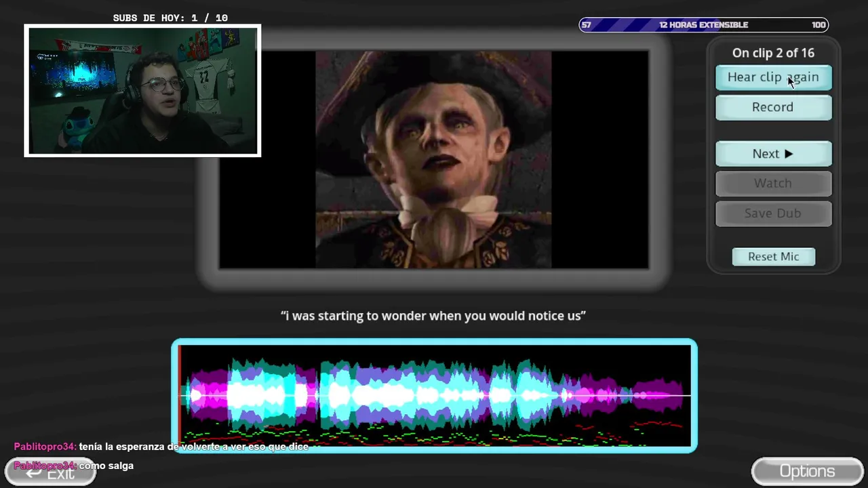Click the number 100 on progress bar
This screenshot has height=488, width=868.
click(818, 25)
